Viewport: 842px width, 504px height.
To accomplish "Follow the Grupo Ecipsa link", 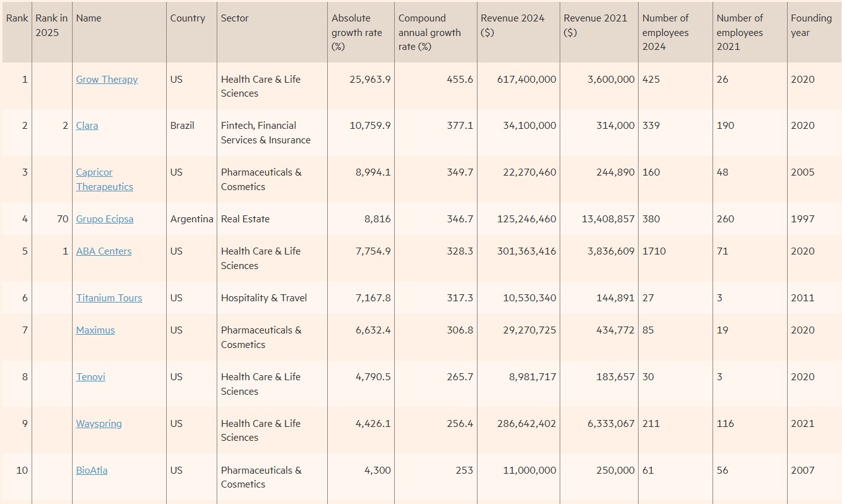I will (x=105, y=219).
